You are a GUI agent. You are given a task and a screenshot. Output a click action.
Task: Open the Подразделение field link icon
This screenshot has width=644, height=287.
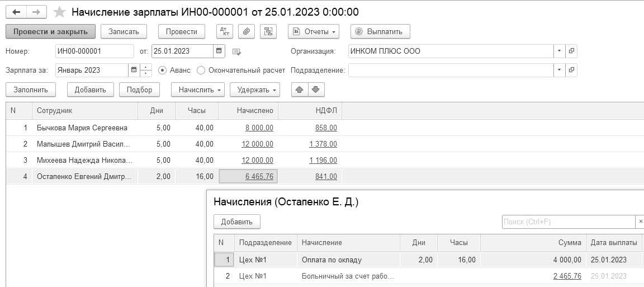(x=571, y=70)
